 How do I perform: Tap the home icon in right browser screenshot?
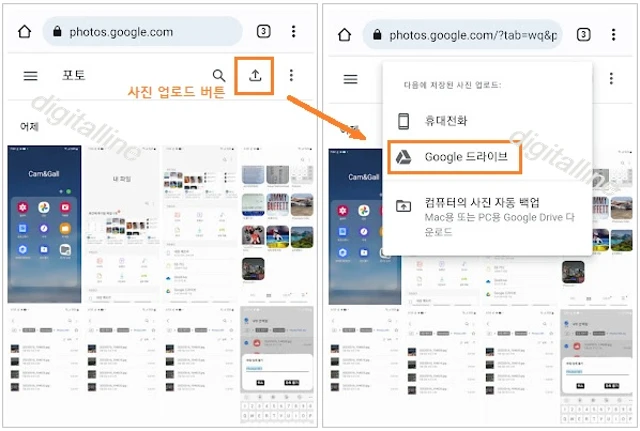pyautogui.click(x=344, y=35)
